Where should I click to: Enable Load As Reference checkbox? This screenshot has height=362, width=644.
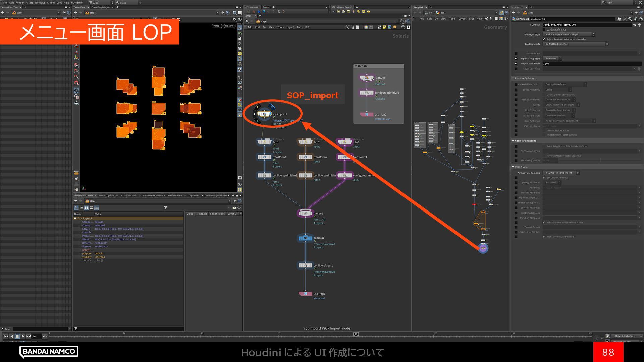tap(544, 29)
